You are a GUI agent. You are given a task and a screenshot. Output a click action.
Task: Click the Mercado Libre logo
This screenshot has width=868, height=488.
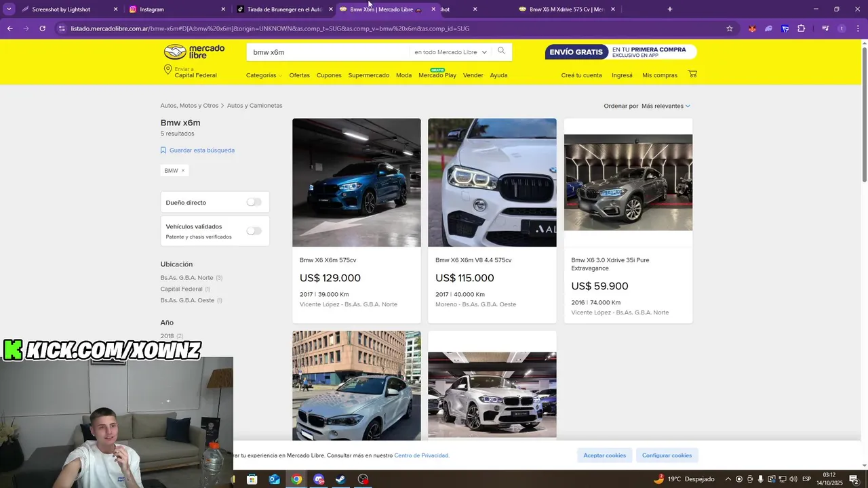pyautogui.click(x=194, y=52)
